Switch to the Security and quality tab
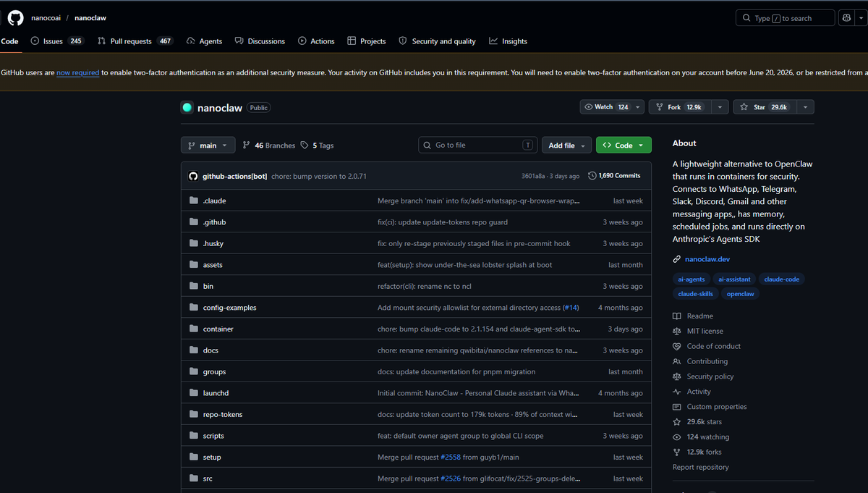 [x=438, y=41]
